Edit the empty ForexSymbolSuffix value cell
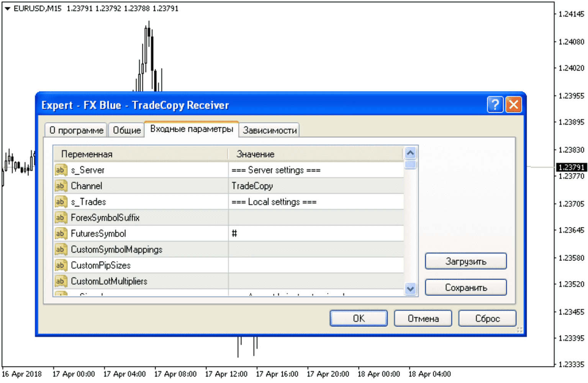Image resolution: width=588 pixels, height=383 pixels. (316, 218)
